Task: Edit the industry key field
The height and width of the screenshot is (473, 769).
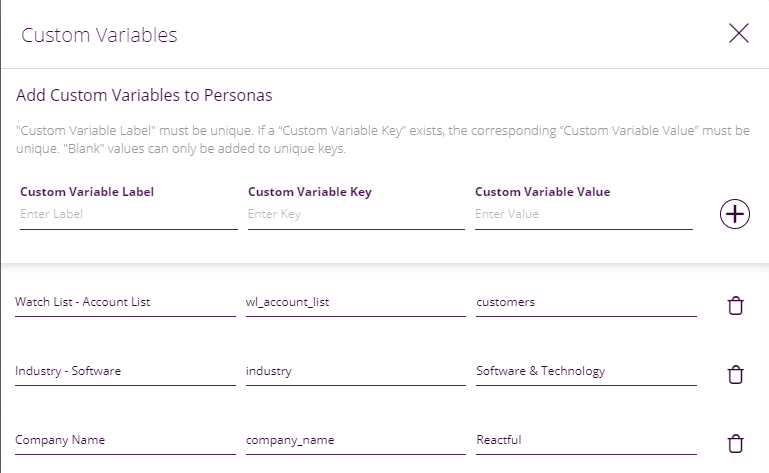Action: [356, 371]
